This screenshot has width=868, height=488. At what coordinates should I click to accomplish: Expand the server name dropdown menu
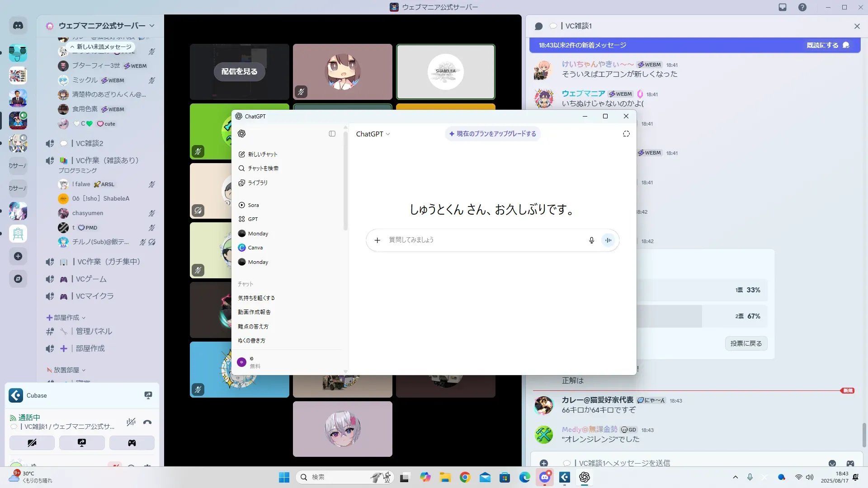pos(152,26)
